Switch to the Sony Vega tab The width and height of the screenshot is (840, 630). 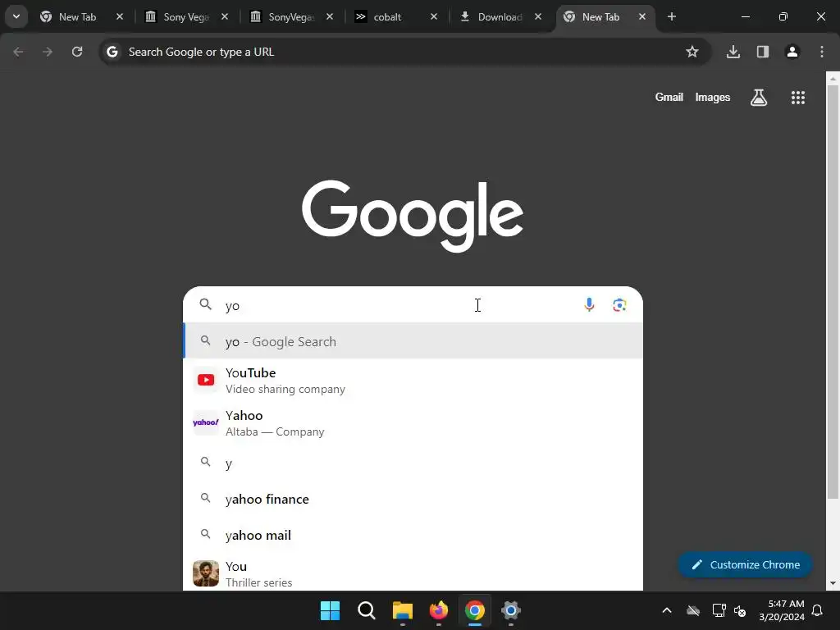point(187,16)
